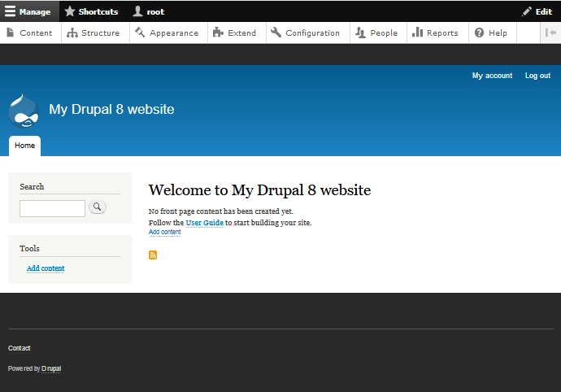Select the Home tab

pos(24,146)
